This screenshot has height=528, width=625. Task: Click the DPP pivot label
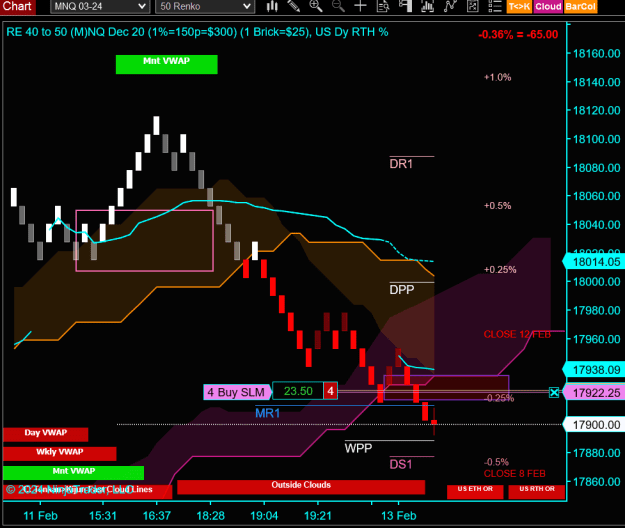pyautogui.click(x=402, y=290)
